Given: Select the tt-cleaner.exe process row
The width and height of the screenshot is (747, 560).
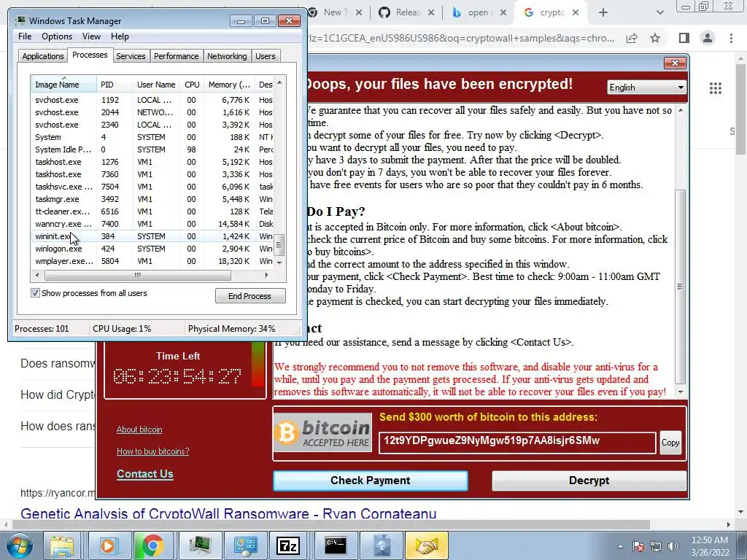Looking at the screenshot, I should click(x=153, y=211).
